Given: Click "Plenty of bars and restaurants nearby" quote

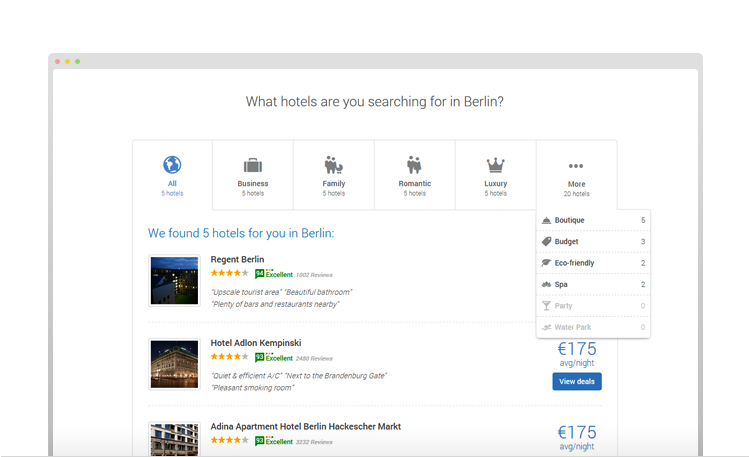Looking at the screenshot, I should pyautogui.click(x=275, y=304).
